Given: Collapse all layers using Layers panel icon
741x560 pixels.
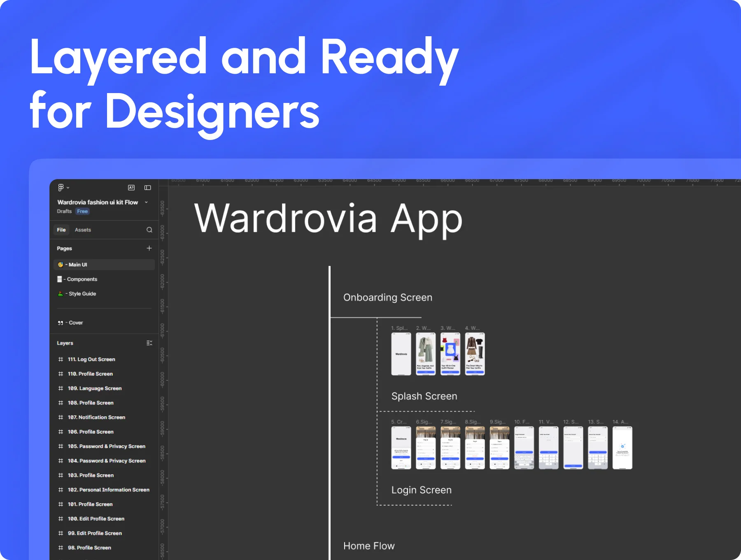Looking at the screenshot, I should [x=149, y=343].
